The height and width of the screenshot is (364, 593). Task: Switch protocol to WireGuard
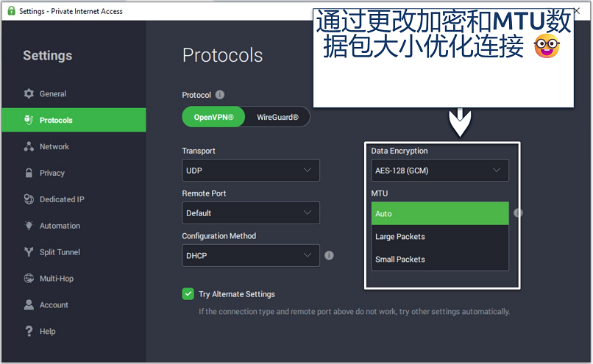(x=277, y=117)
